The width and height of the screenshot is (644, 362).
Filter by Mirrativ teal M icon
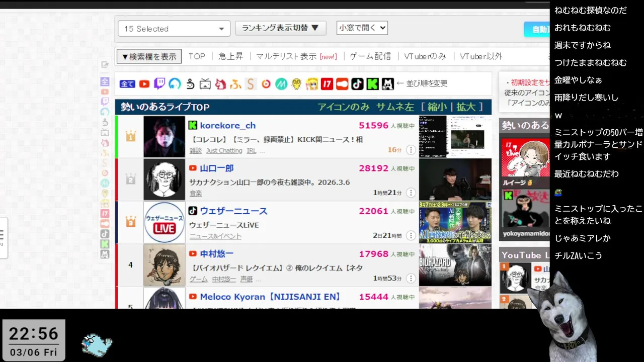click(281, 84)
